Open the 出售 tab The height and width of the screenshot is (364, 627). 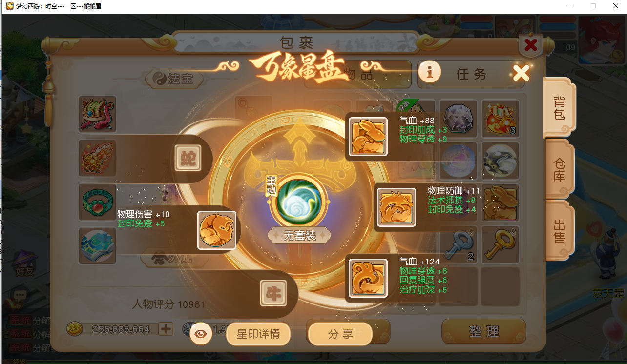point(559,231)
